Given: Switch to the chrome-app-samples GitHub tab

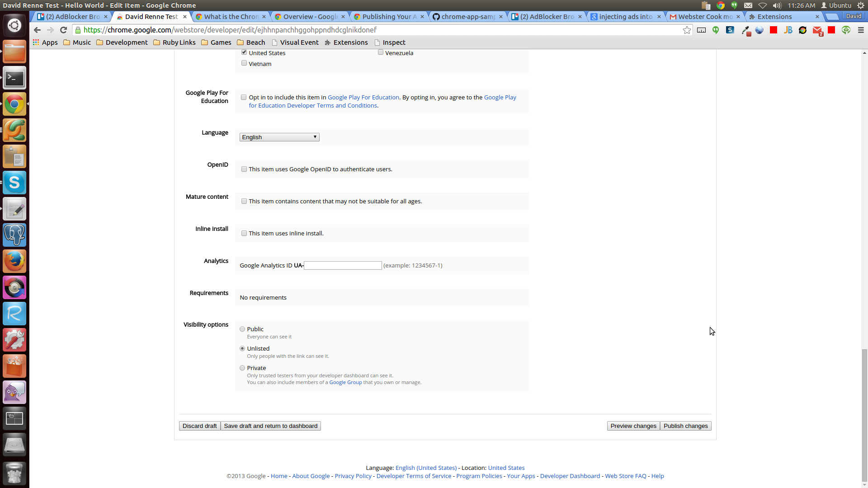Looking at the screenshot, I should (x=468, y=17).
